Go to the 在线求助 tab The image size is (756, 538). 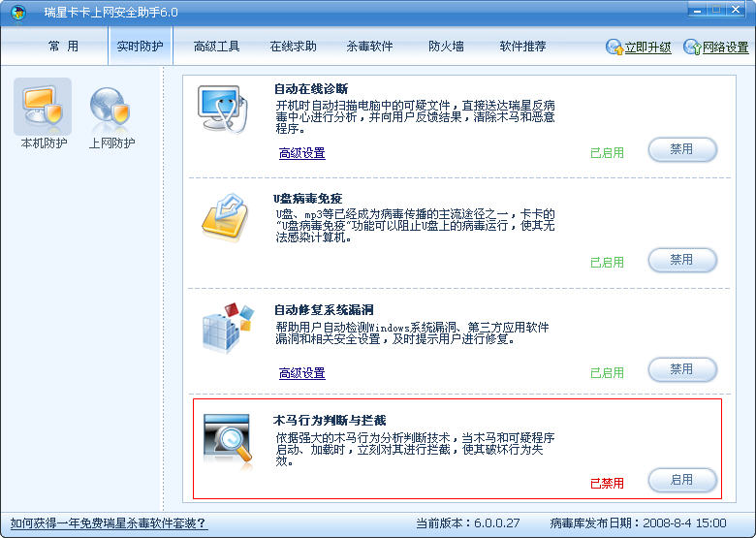coord(293,47)
